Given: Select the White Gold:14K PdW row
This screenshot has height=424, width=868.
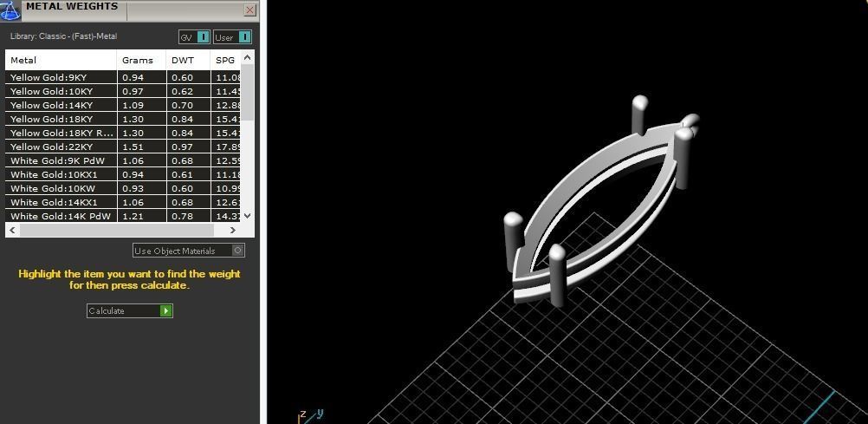Looking at the screenshot, I should pyautogui.click(x=124, y=216).
